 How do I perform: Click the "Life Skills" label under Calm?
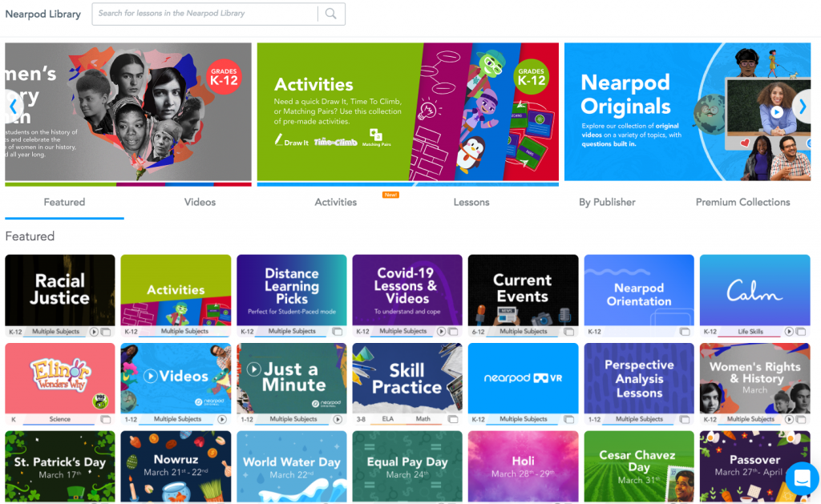(750, 331)
